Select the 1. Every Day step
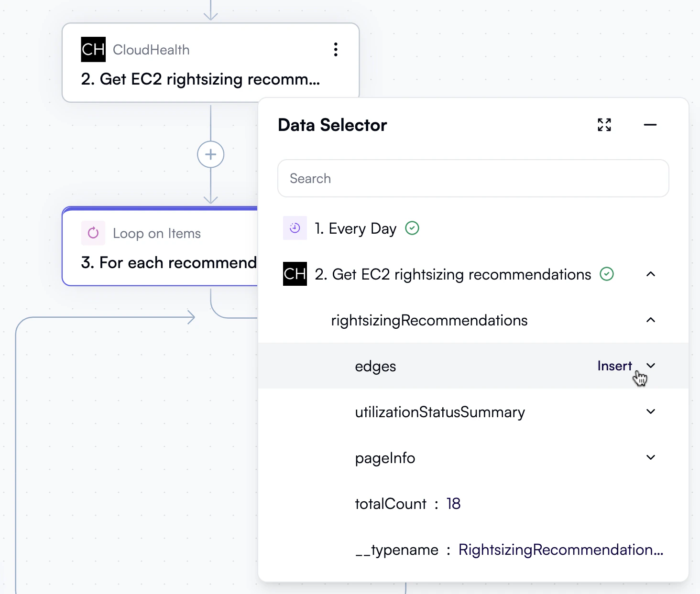 click(x=355, y=228)
